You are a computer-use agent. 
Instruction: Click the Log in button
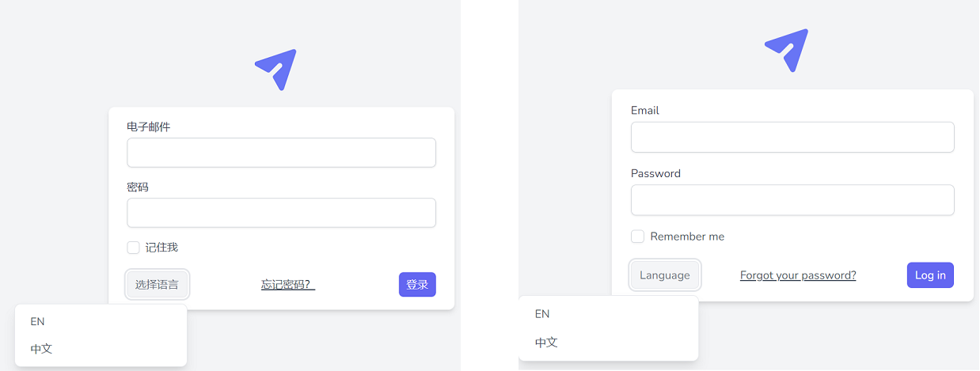[930, 275]
